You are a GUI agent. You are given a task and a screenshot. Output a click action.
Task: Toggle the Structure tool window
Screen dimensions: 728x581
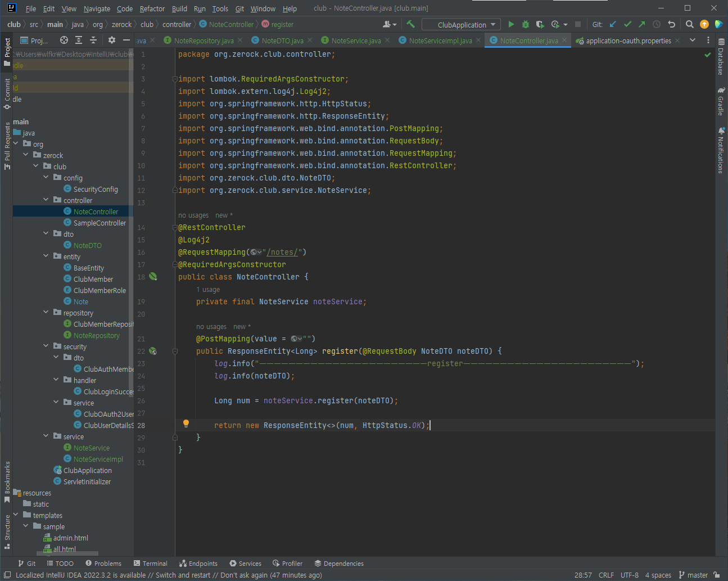click(7, 532)
